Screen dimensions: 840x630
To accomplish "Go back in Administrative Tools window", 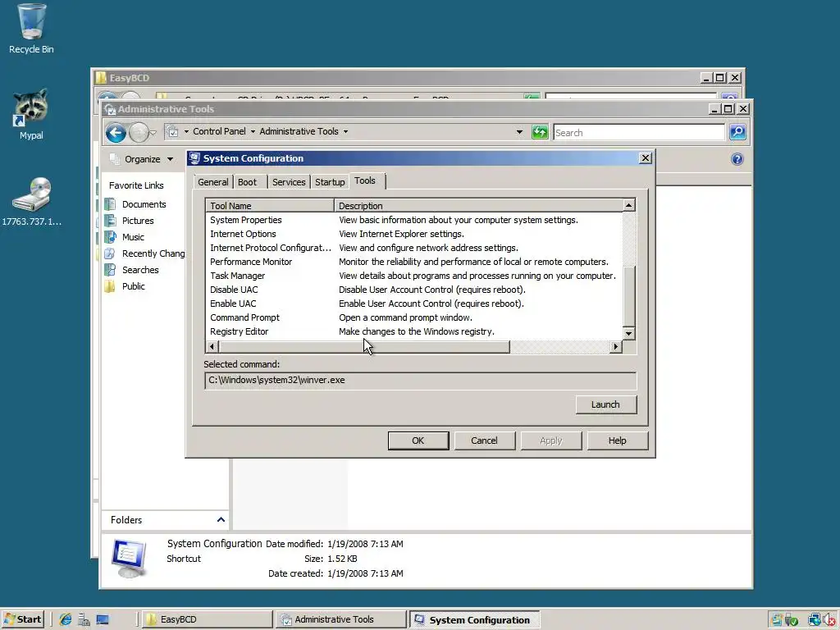I will [116, 132].
